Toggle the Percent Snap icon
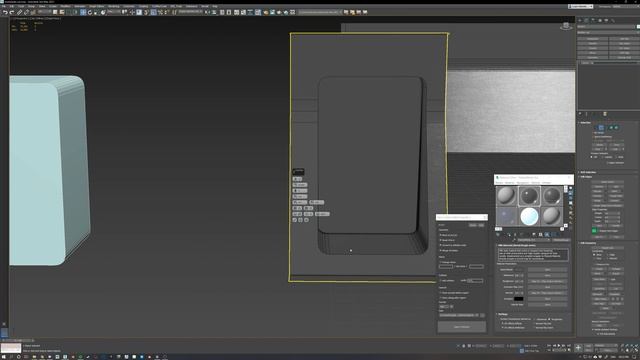This screenshot has height=360, width=640. click(160, 12)
